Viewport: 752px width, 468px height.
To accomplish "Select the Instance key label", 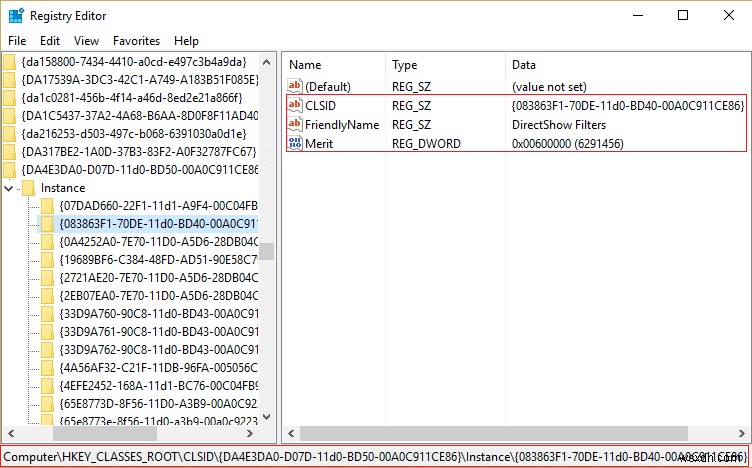I will [x=63, y=188].
